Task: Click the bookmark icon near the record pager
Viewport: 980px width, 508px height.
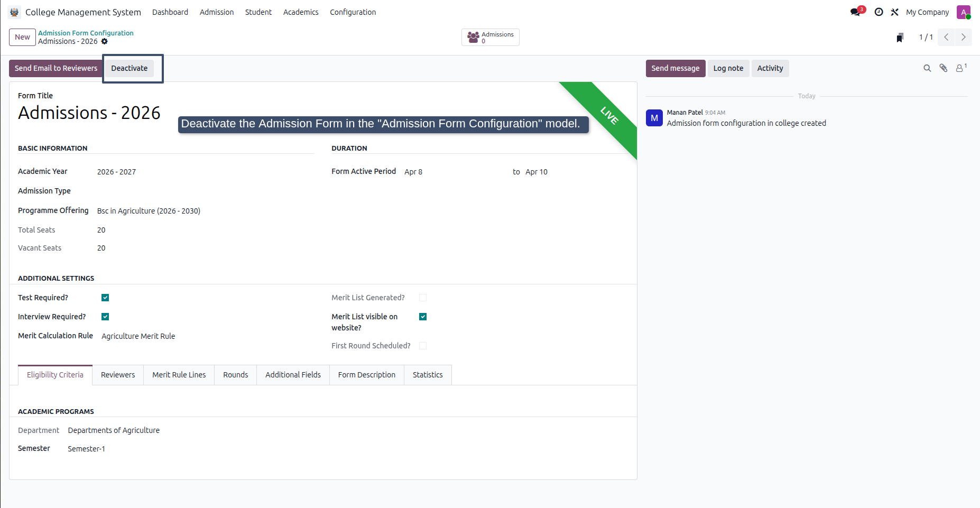Action: pyautogui.click(x=900, y=37)
